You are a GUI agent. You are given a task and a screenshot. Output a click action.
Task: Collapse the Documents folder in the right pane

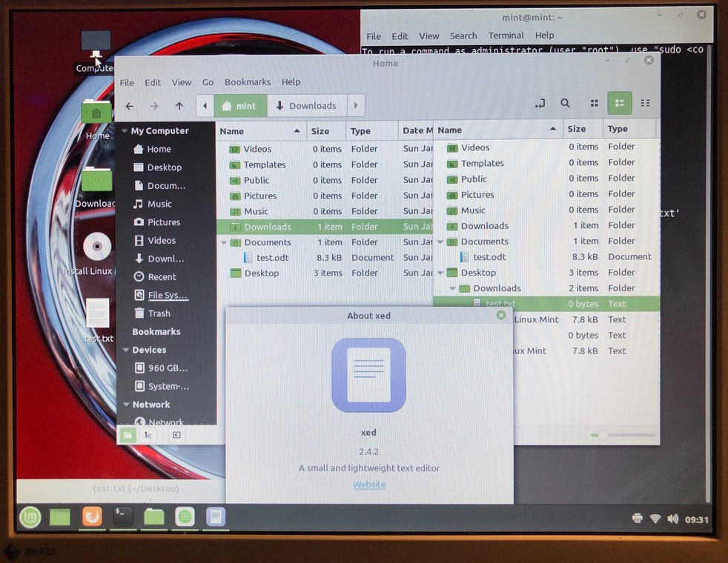point(441,241)
